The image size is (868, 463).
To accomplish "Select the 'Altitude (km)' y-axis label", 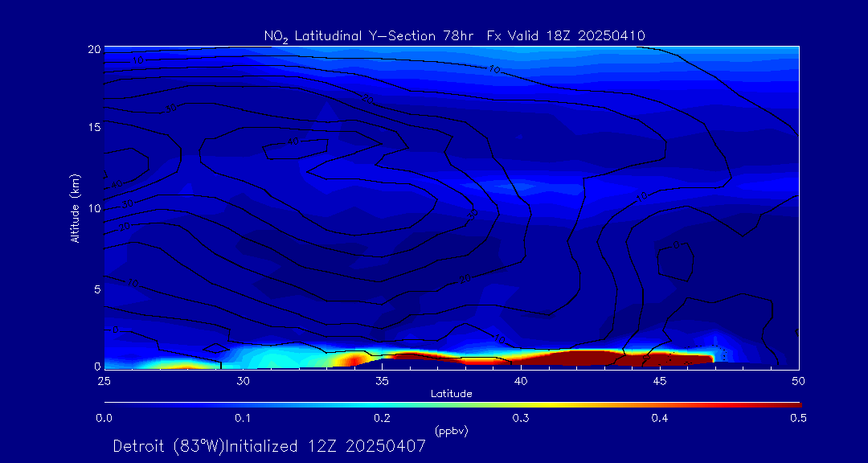I will 74,207.
